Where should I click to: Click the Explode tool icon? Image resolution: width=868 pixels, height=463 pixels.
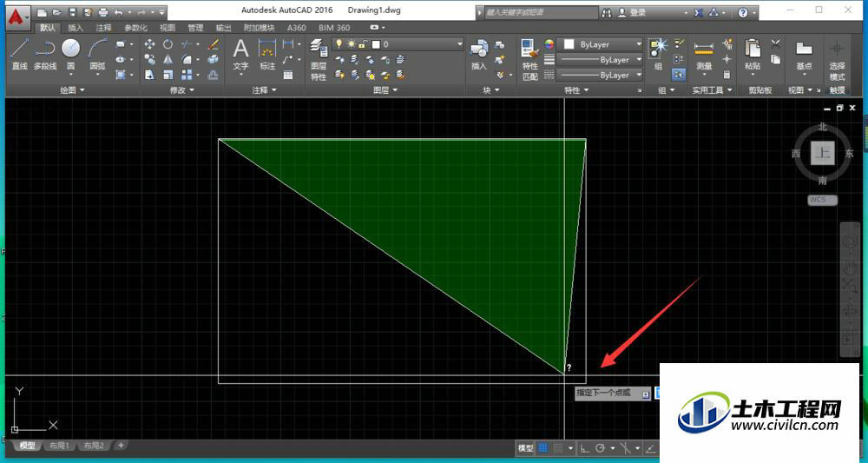tap(213, 59)
